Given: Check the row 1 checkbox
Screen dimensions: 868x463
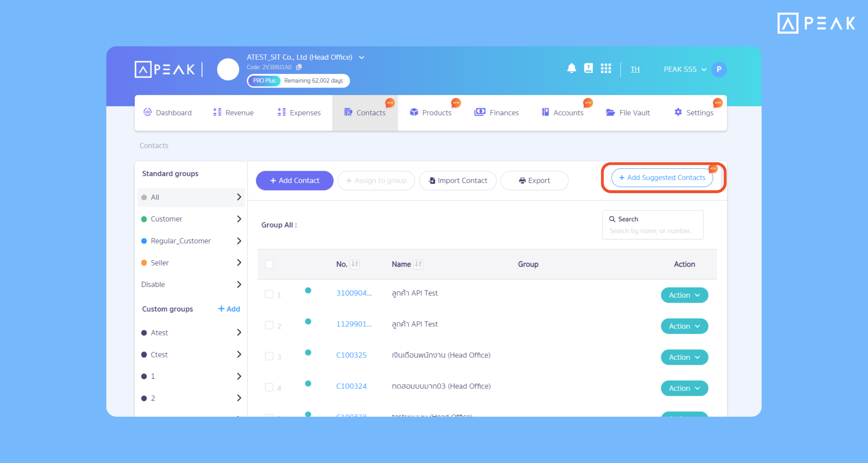Looking at the screenshot, I should coord(269,294).
